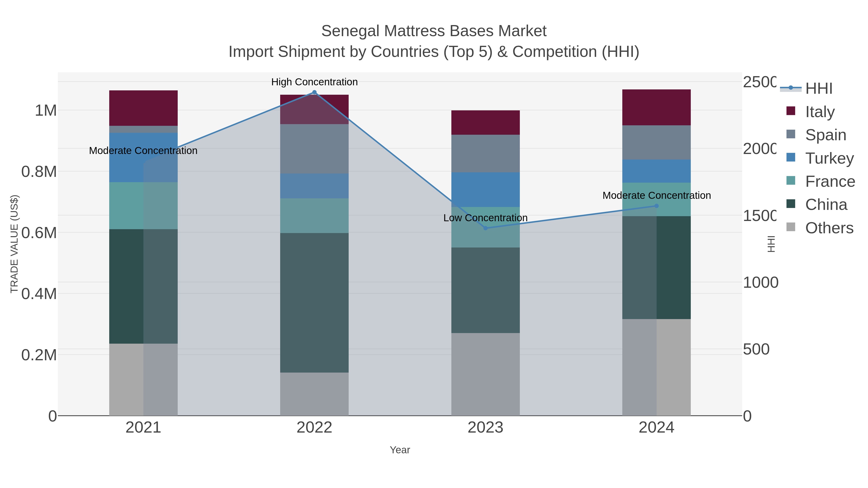Click the Year axis title
The height and width of the screenshot is (488, 868).
[400, 450]
